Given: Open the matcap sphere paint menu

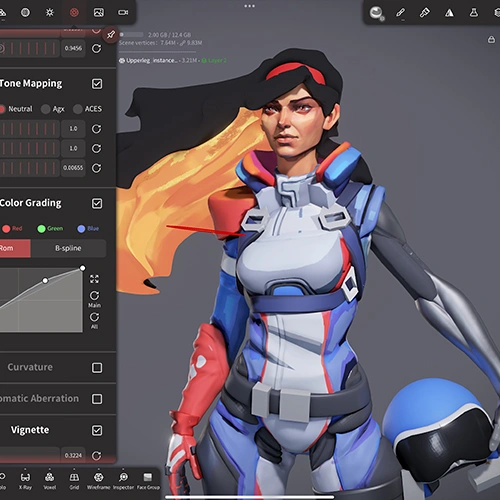Looking at the screenshot, I should (377, 13).
